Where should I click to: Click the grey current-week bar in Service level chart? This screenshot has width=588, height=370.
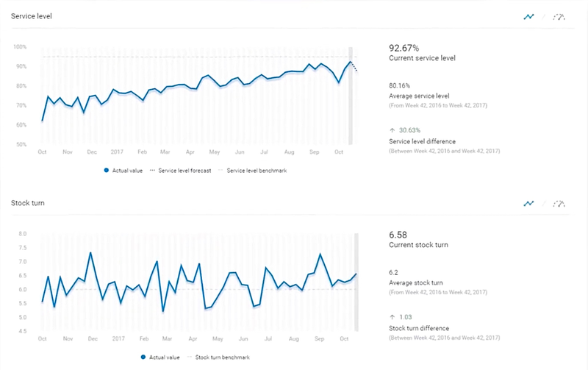click(x=351, y=96)
